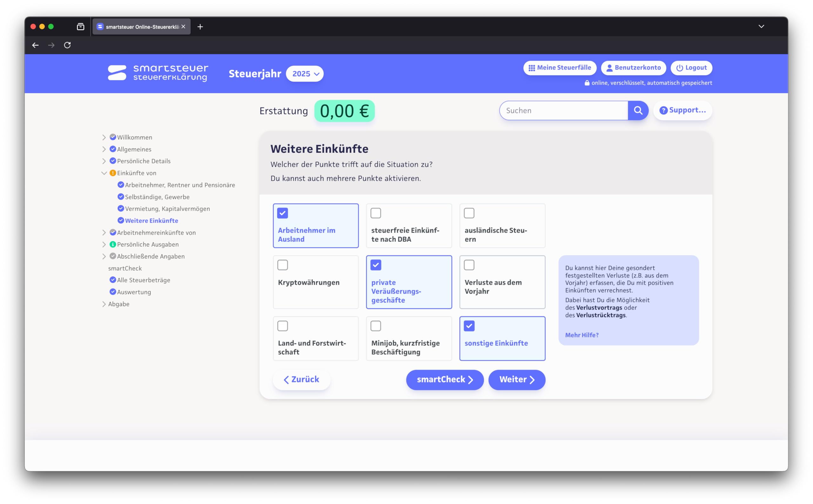
Task: Uncheck sonstige Einkünfte
Action: pos(469,326)
